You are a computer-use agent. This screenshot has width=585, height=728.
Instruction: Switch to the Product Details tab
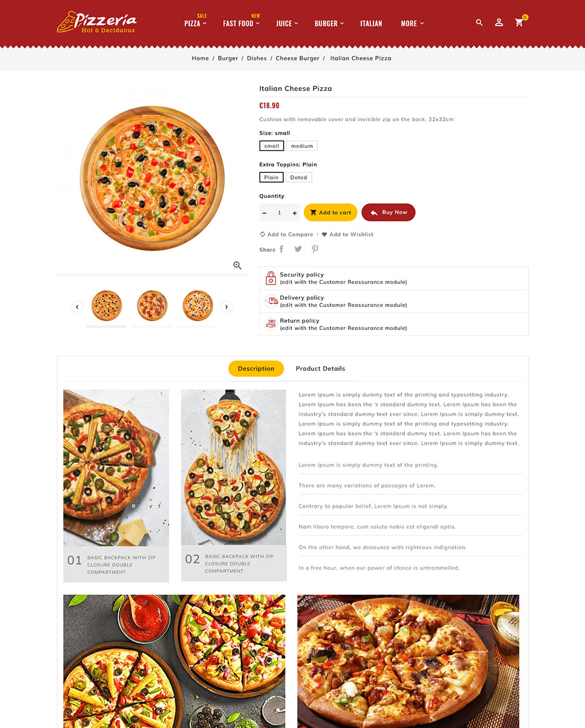320,368
